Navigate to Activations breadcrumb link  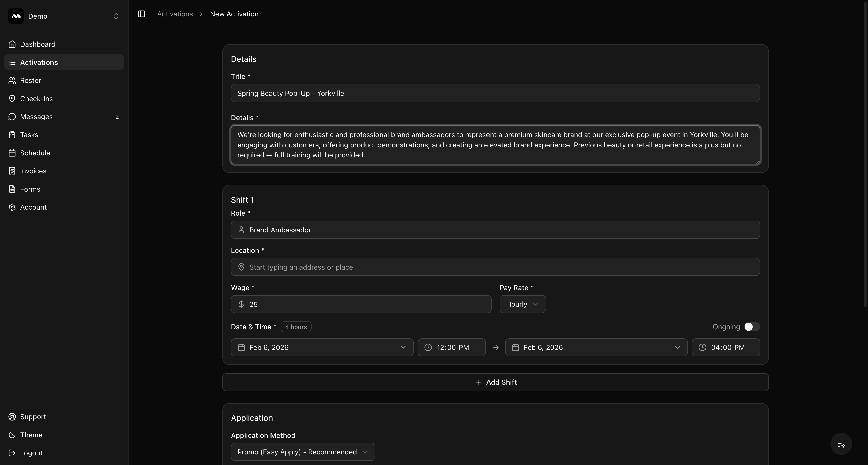click(x=175, y=14)
